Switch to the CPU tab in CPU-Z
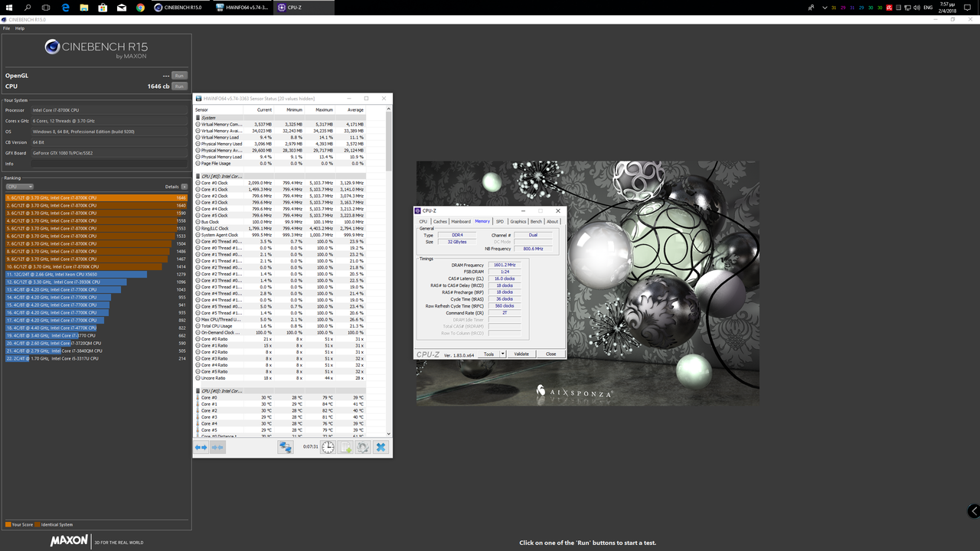This screenshot has height=551, width=980. point(423,221)
